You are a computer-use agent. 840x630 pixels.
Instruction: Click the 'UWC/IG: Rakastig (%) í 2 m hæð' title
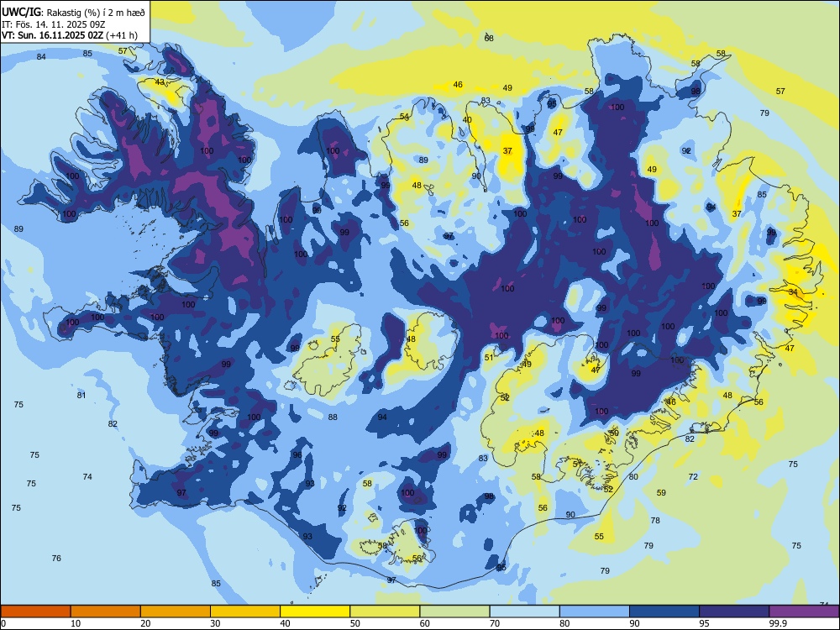point(73,13)
